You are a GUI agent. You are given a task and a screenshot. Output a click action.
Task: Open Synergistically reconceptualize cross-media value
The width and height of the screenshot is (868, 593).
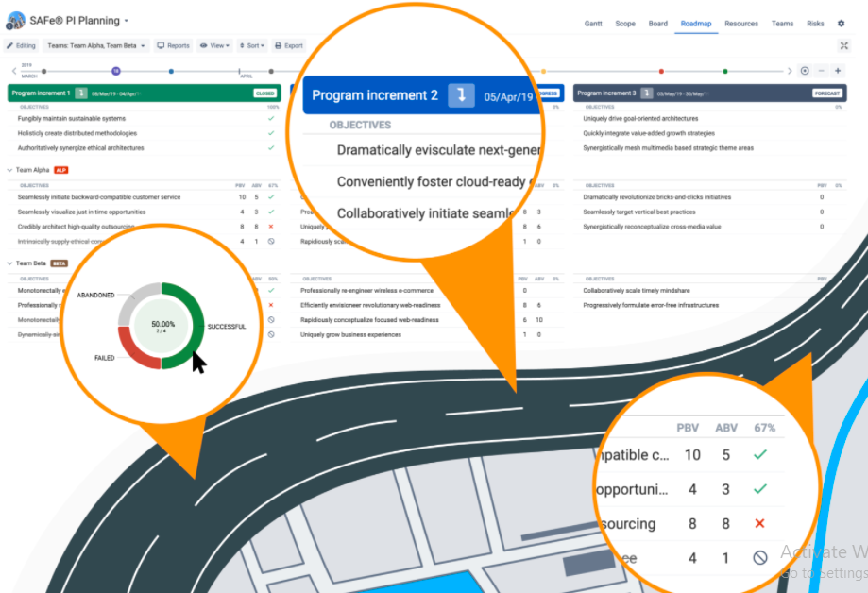(x=652, y=227)
